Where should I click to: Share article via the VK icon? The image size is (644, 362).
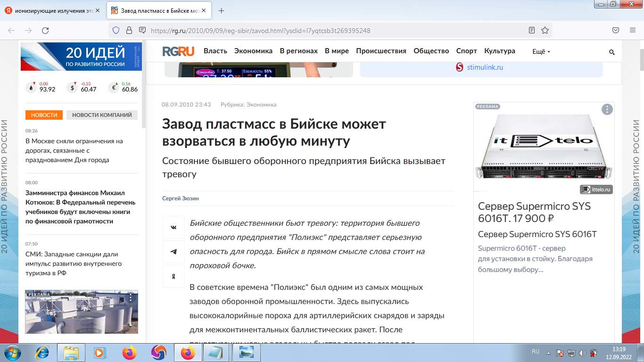173,227
